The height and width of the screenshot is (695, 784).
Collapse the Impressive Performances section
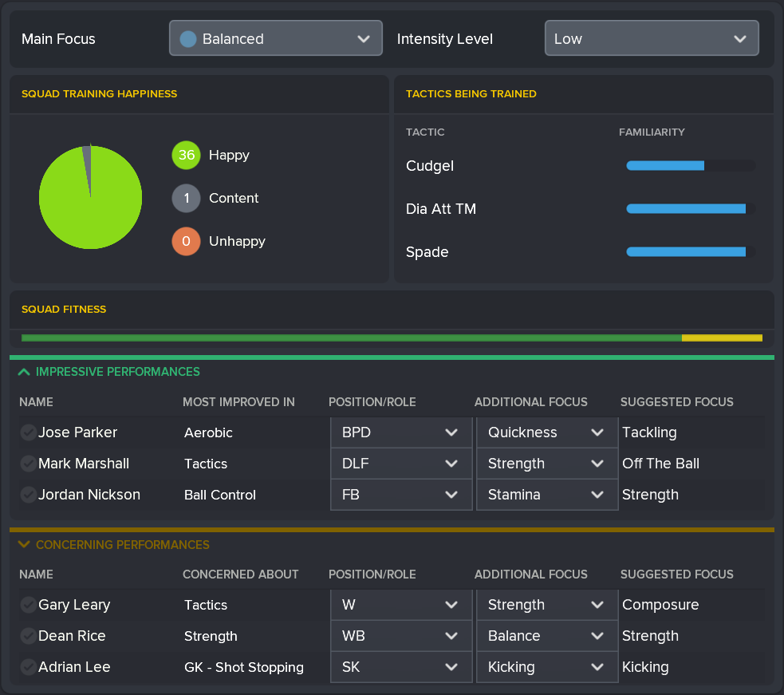24,372
